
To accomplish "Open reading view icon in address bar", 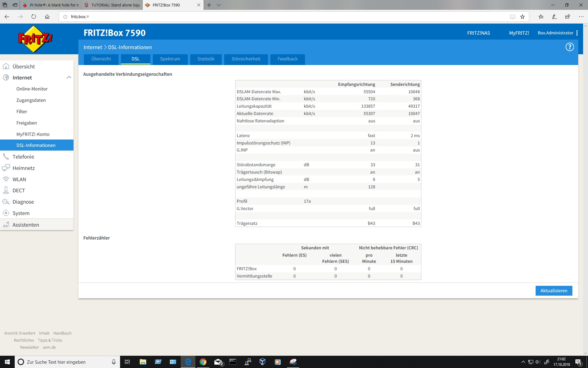I will click(512, 17).
